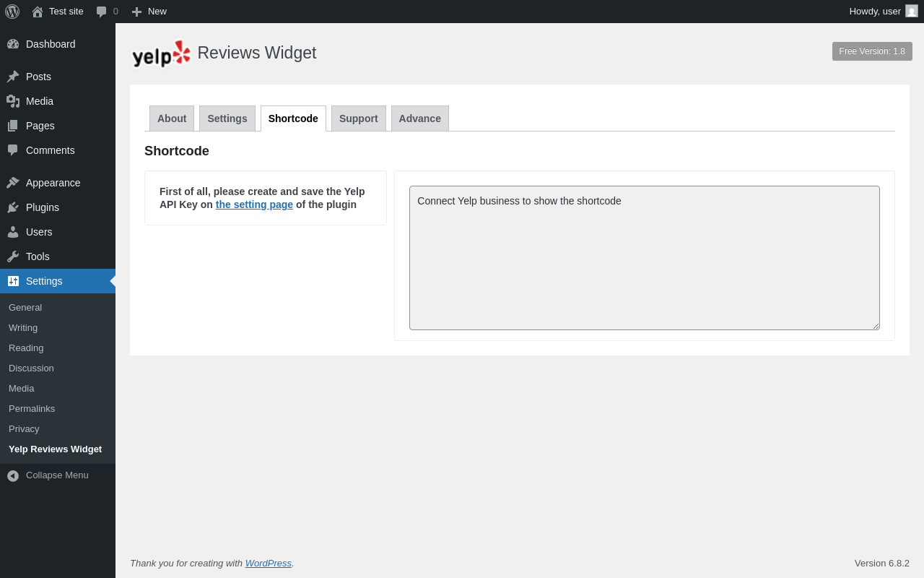This screenshot has width=924, height=578.
Task: Click the user avatar icon
Action: (x=912, y=11)
